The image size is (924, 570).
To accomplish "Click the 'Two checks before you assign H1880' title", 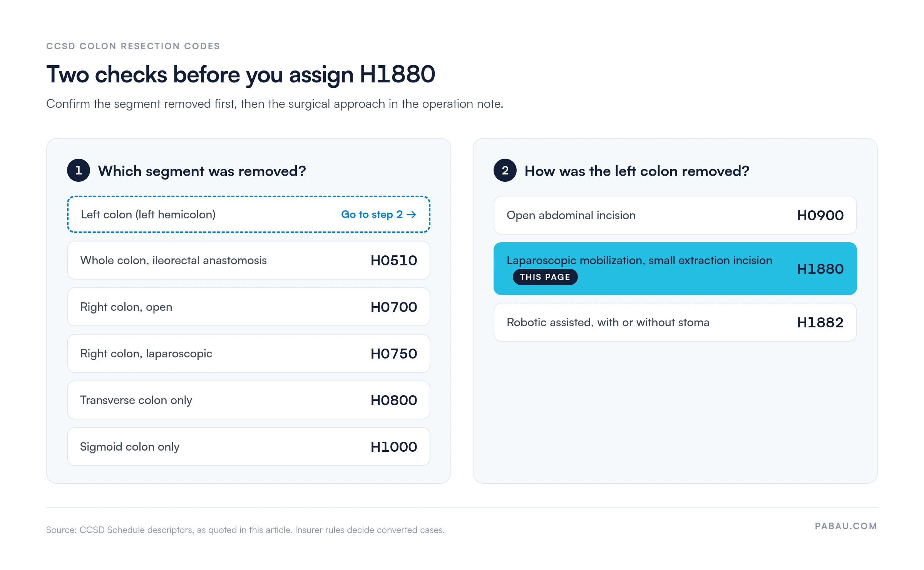I will (x=241, y=74).
